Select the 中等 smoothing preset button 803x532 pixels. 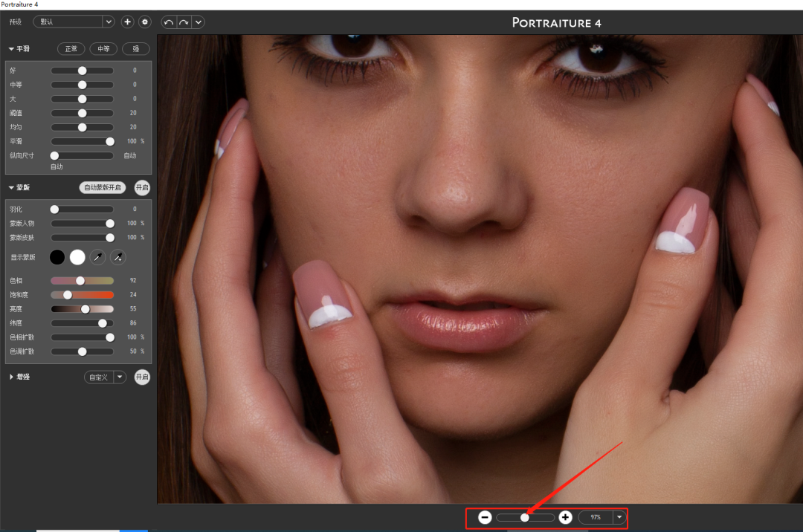103,48
